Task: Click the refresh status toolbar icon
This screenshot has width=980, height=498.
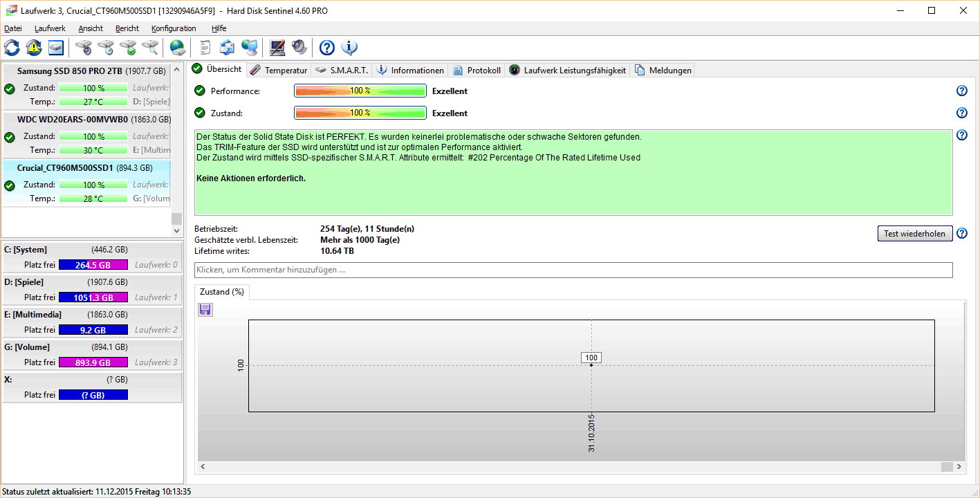Action: click(12, 48)
